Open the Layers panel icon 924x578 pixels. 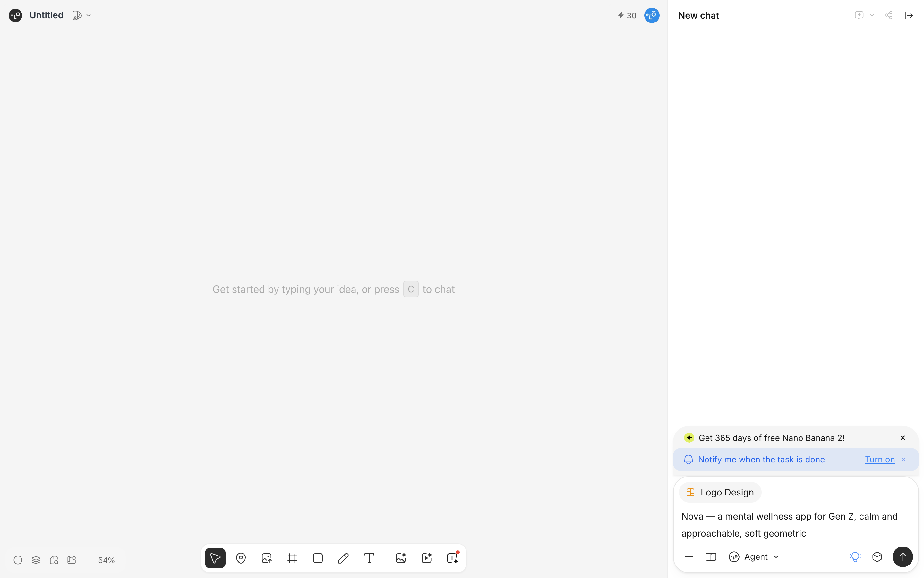(x=36, y=560)
